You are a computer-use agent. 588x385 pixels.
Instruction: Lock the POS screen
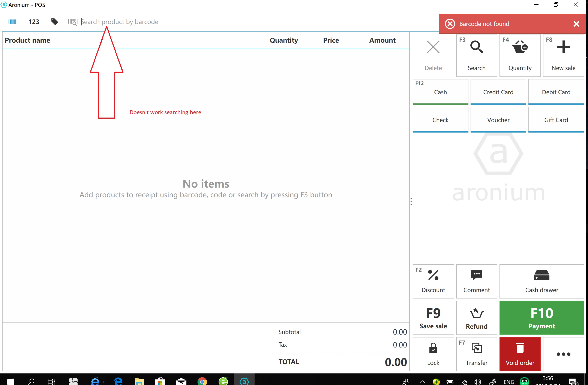[x=433, y=354]
